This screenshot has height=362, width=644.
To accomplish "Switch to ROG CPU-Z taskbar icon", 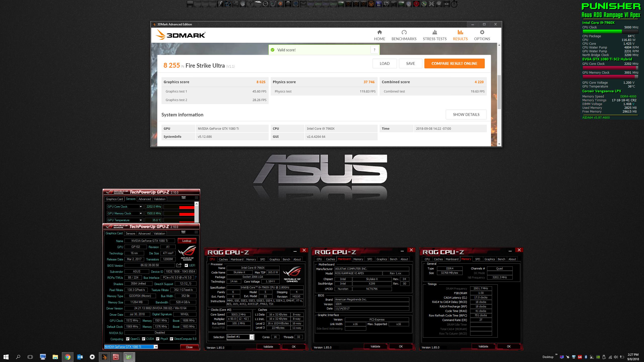I will (116, 357).
